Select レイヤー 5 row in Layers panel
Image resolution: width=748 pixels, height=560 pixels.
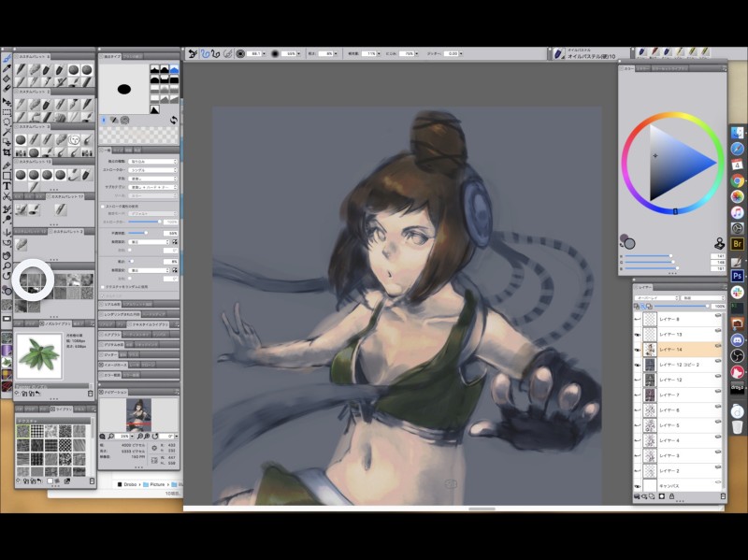[680, 425]
